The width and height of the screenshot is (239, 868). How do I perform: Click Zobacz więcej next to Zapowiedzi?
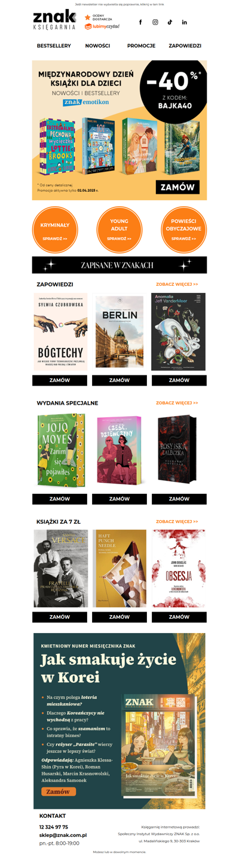pos(177,285)
